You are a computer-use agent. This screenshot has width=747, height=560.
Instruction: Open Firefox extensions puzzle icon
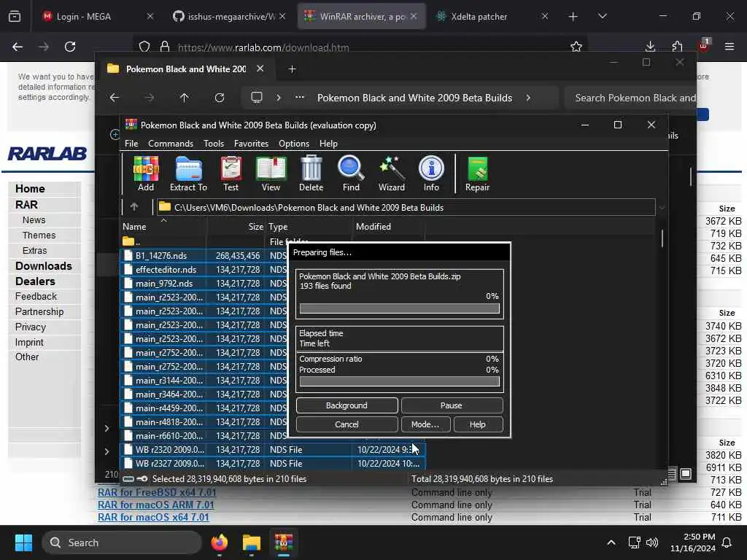pos(677,47)
